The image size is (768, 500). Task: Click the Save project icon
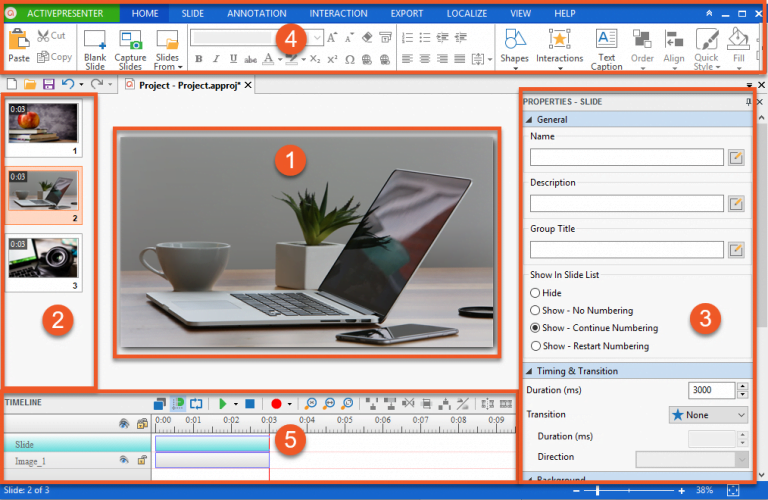[x=48, y=84]
